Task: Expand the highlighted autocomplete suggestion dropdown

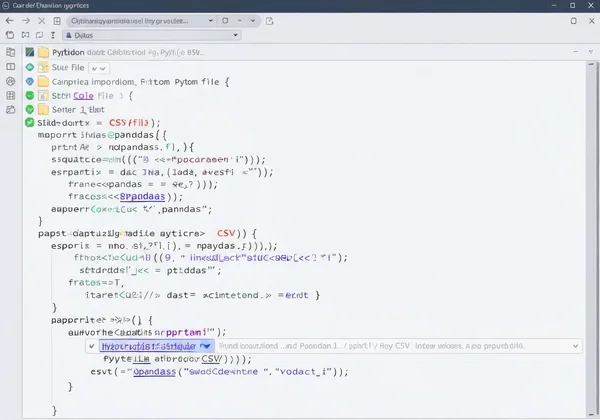Action: pyautogui.click(x=205, y=344)
